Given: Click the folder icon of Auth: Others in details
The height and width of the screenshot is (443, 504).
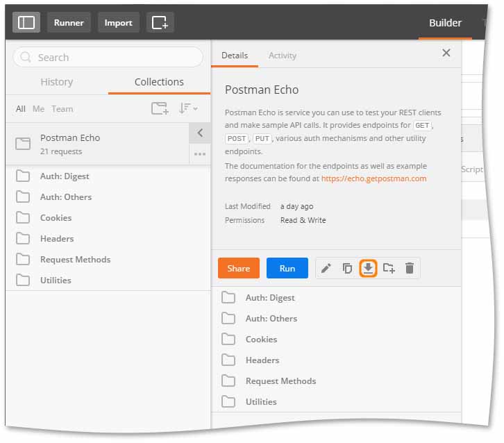Looking at the screenshot, I should tap(228, 318).
